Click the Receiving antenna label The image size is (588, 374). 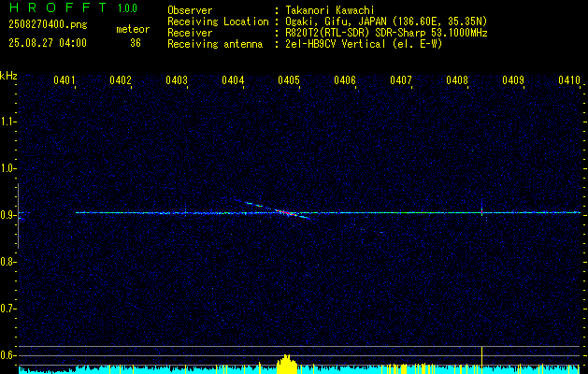215,44
